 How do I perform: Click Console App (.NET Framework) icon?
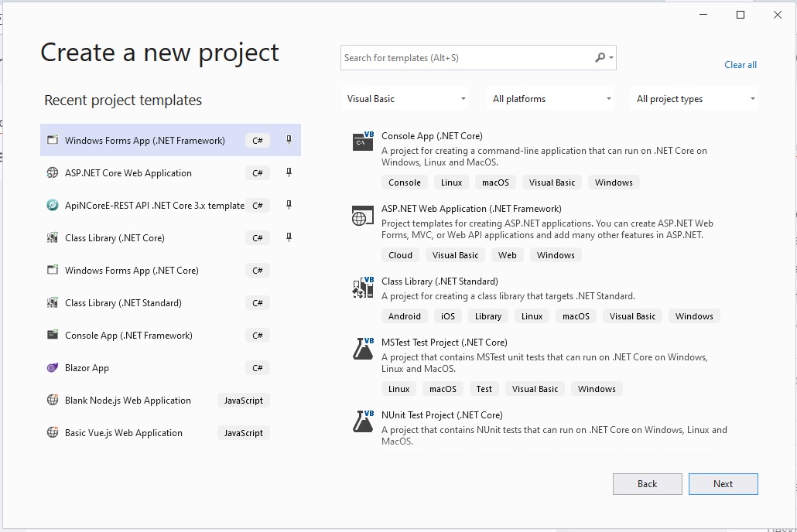tap(53, 335)
